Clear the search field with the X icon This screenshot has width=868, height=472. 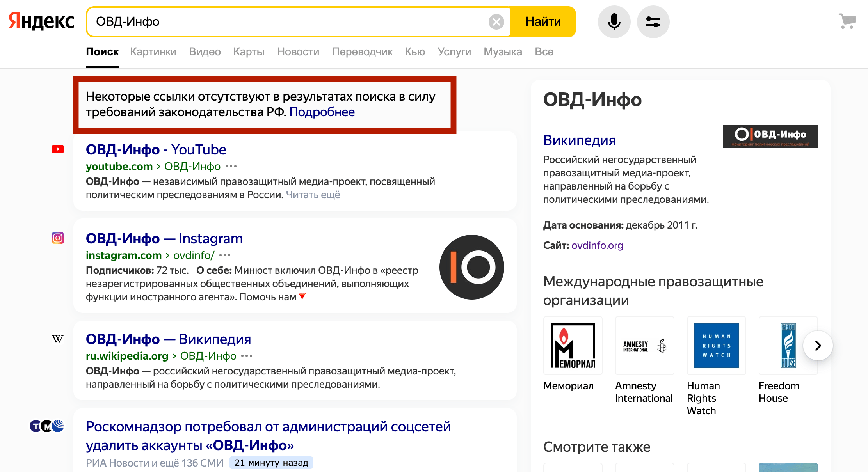tap(496, 22)
